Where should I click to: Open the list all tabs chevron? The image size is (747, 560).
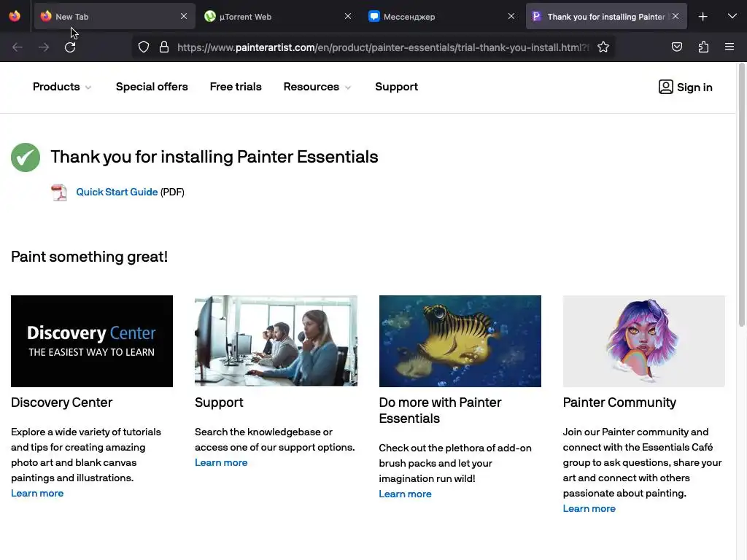[x=732, y=16]
